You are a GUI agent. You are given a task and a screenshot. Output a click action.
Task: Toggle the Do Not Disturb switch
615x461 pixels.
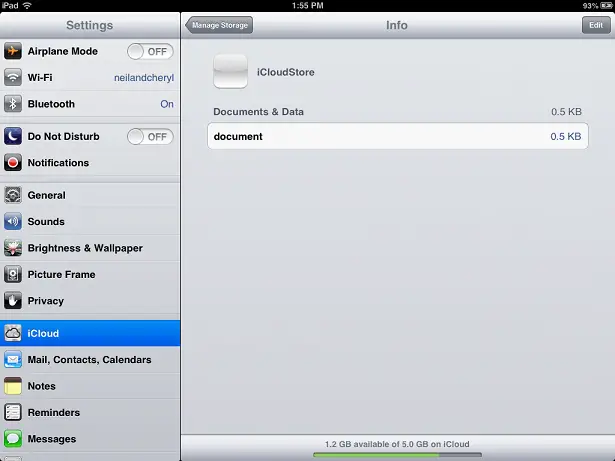point(150,137)
